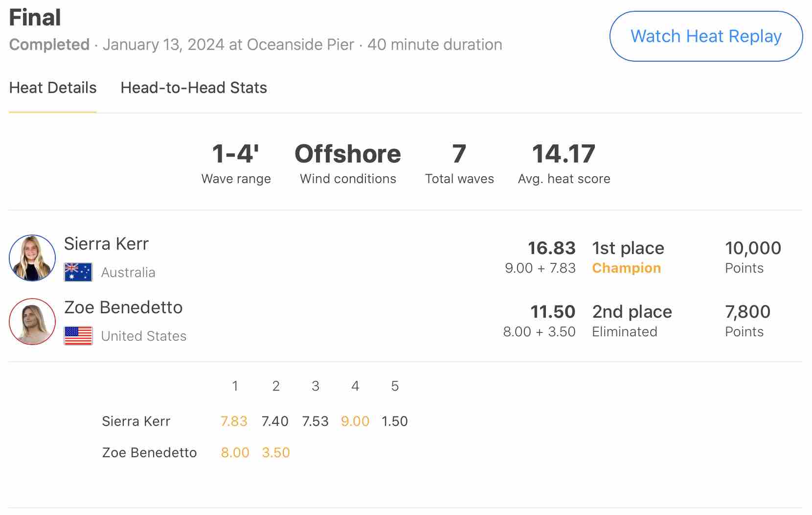Select Sierra Kerr's 7.40 wave score
The image size is (812, 515).
[275, 421]
